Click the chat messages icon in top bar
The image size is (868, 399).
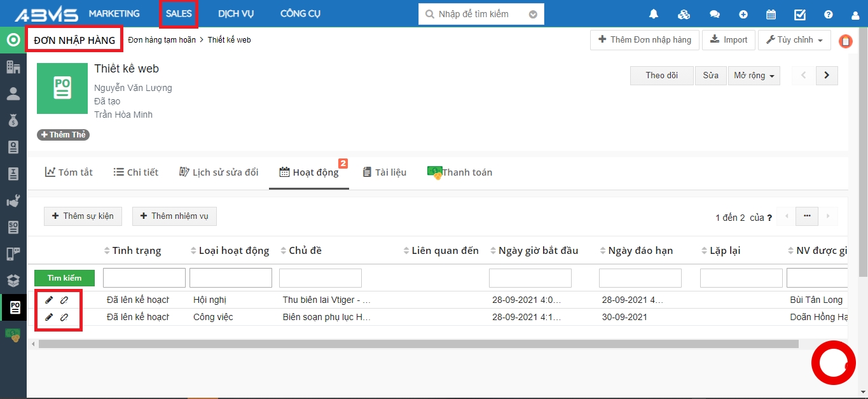click(x=715, y=14)
